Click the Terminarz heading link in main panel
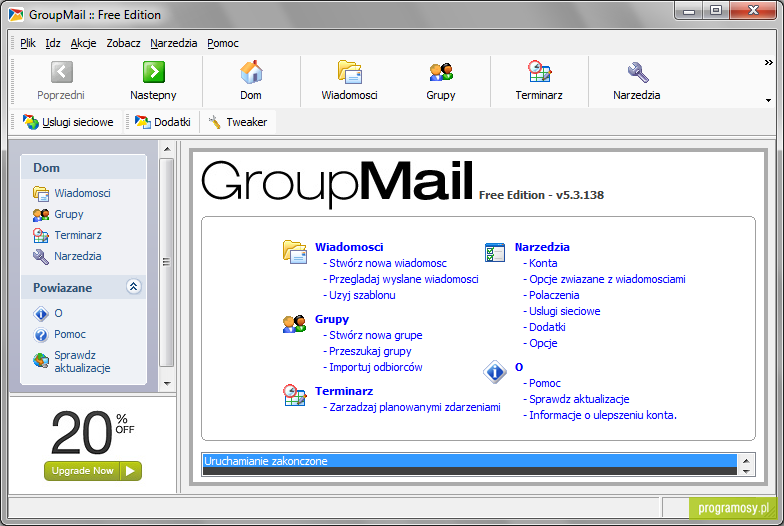 pos(344,391)
